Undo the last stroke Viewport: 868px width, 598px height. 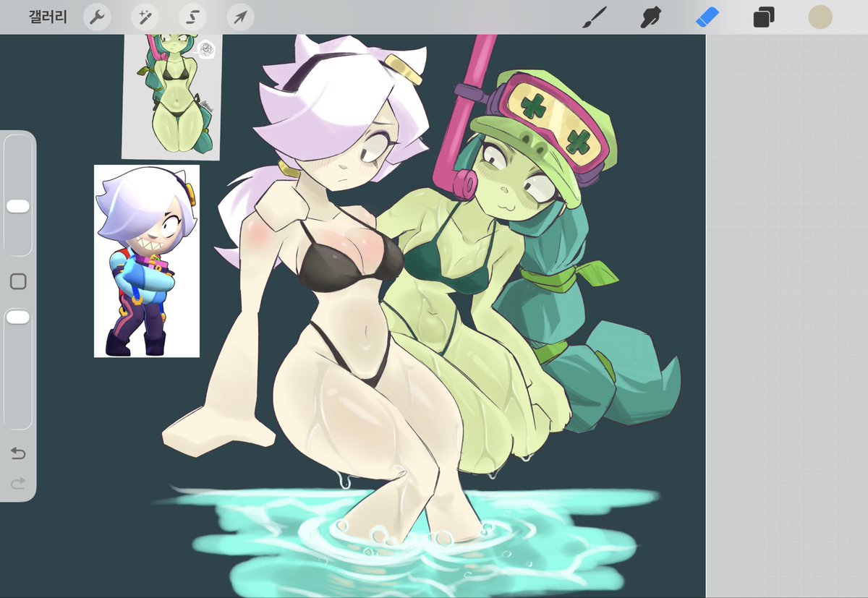(18, 453)
